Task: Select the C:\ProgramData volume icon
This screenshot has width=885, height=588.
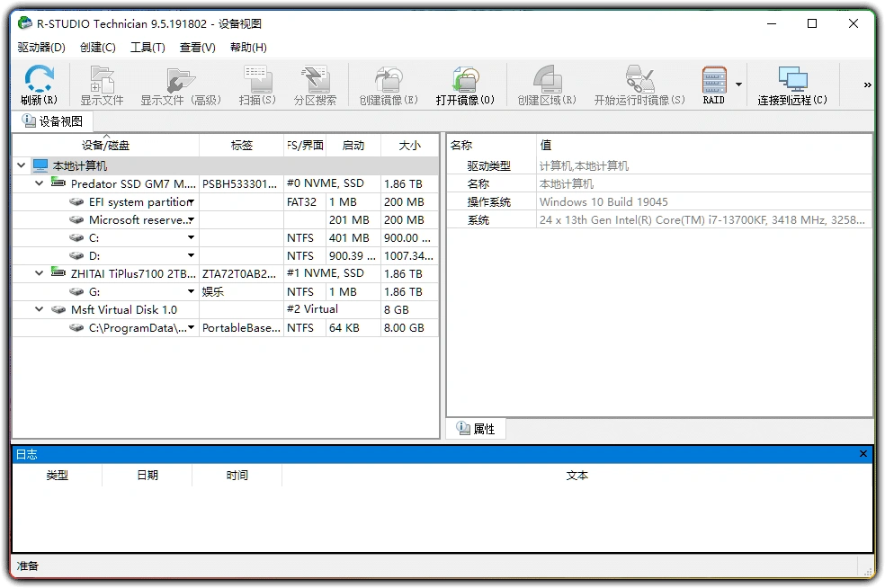Action: click(76, 327)
